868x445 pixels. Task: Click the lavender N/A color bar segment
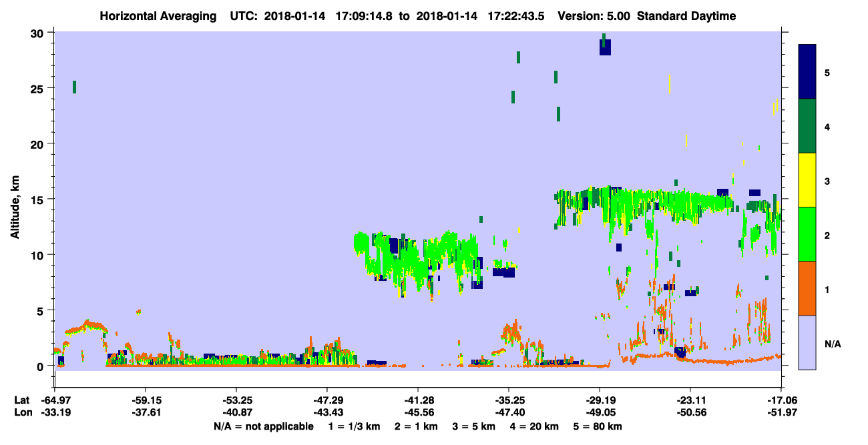pyautogui.click(x=807, y=342)
